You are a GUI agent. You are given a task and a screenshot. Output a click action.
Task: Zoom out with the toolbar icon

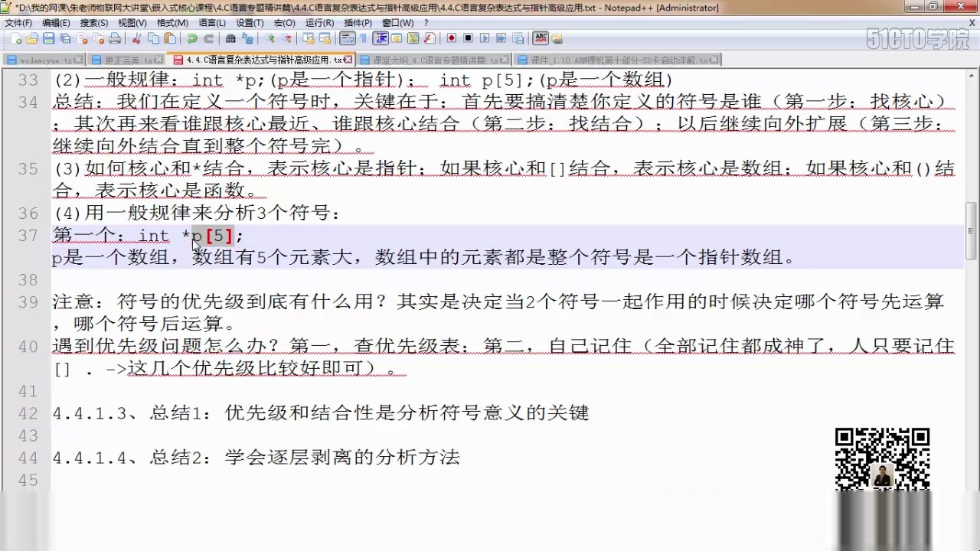point(286,38)
